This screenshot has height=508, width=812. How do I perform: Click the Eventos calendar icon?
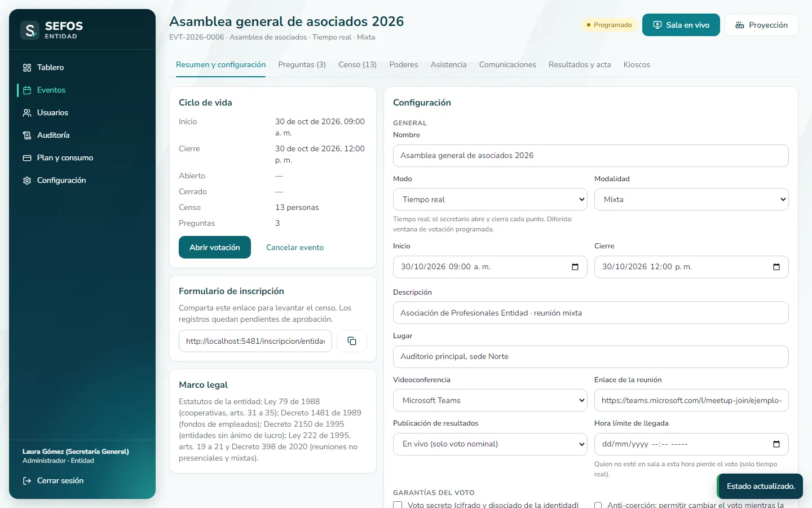[27, 90]
